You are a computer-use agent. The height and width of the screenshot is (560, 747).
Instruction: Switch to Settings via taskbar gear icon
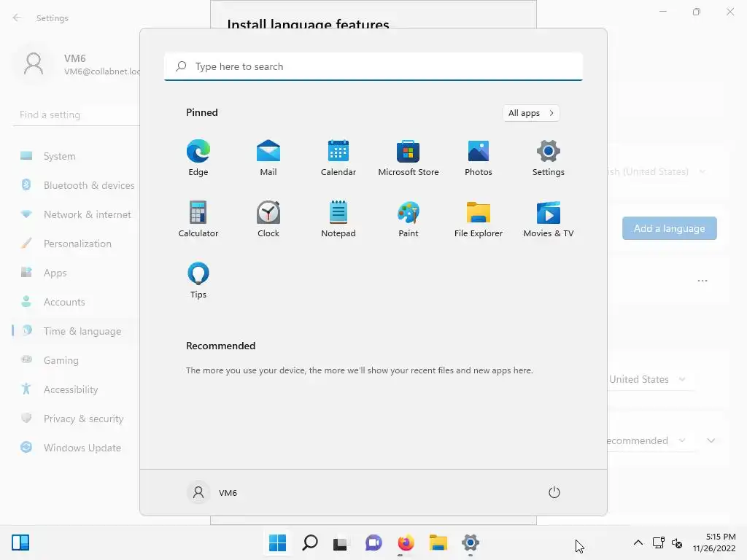click(471, 542)
